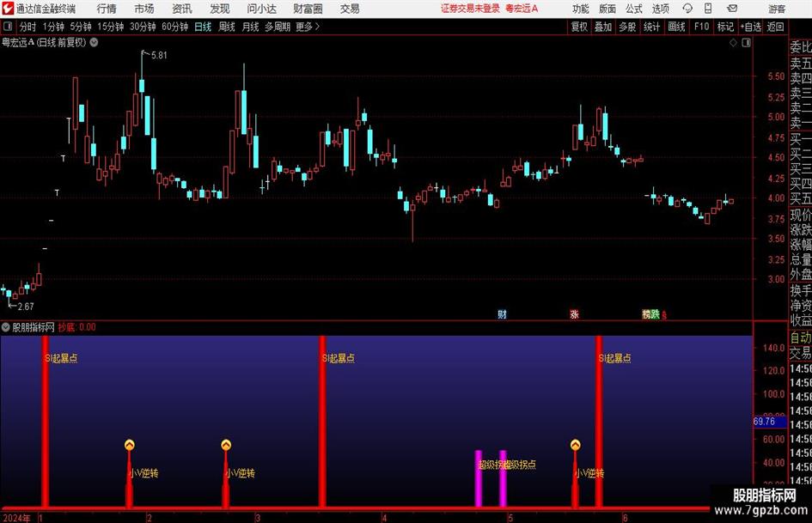
Task: Open the 画线 drawing tool
Action: pos(676,27)
